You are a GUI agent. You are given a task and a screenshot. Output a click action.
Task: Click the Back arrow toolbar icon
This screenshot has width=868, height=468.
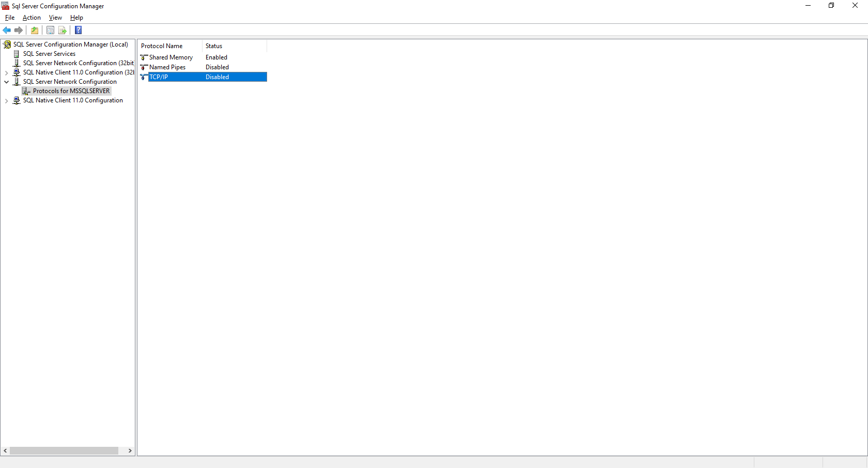pos(7,31)
